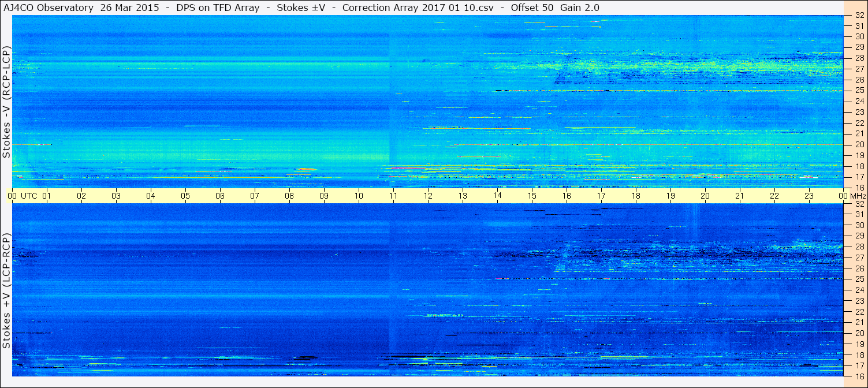868x388 pixels.
Task: Click the AJ4CO Observatory title text
Action: point(49,8)
